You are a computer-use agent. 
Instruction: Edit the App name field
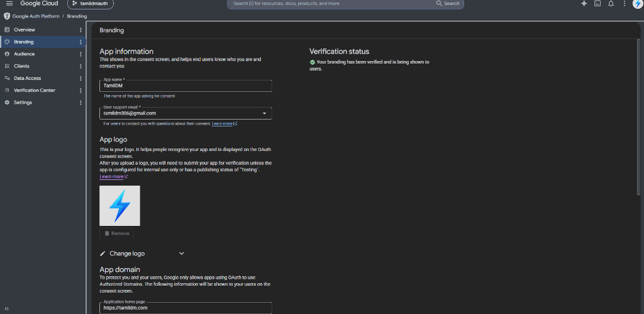186,86
